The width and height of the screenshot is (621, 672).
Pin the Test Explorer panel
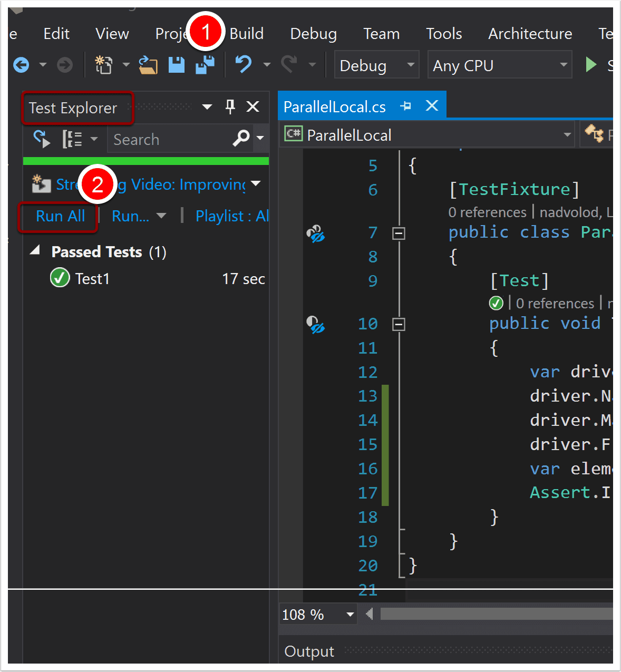coord(230,107)
